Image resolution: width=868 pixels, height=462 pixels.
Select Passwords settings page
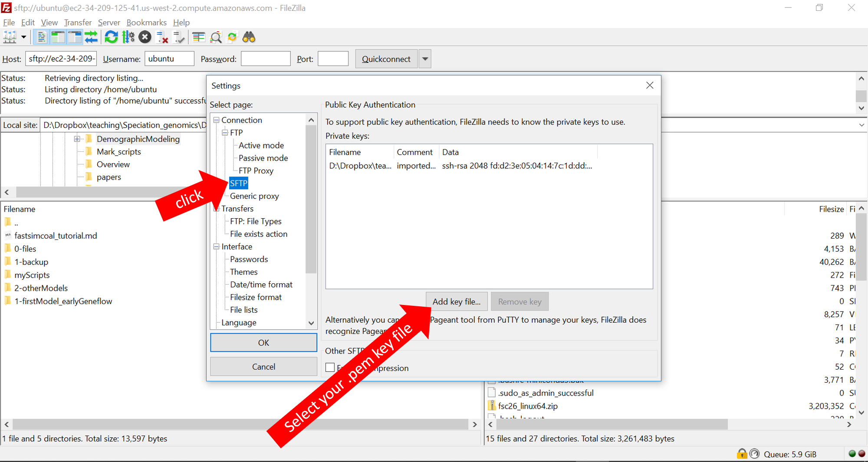coord(249,259)
